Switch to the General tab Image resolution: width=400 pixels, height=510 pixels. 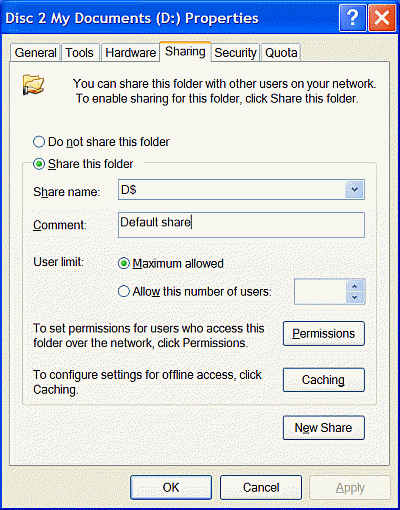[35, 53]
